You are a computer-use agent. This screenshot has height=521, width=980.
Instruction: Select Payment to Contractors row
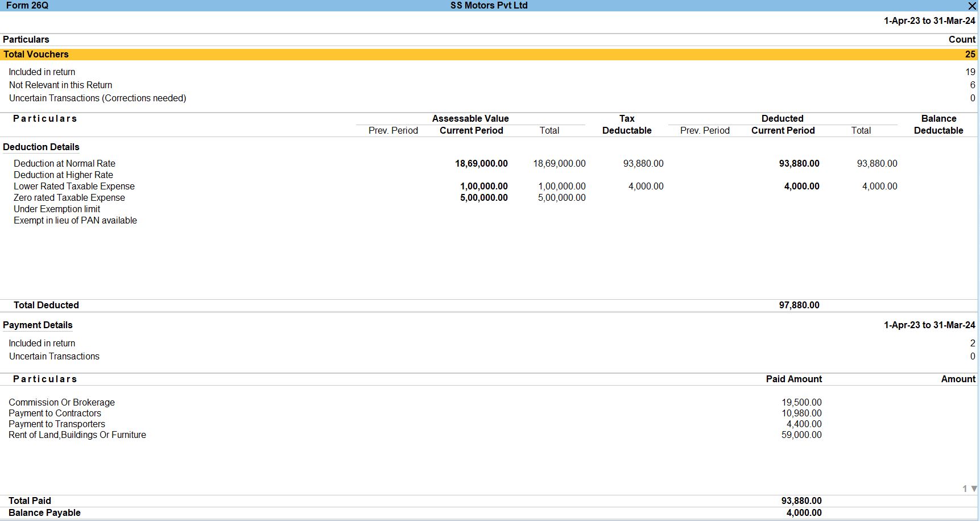489,413
